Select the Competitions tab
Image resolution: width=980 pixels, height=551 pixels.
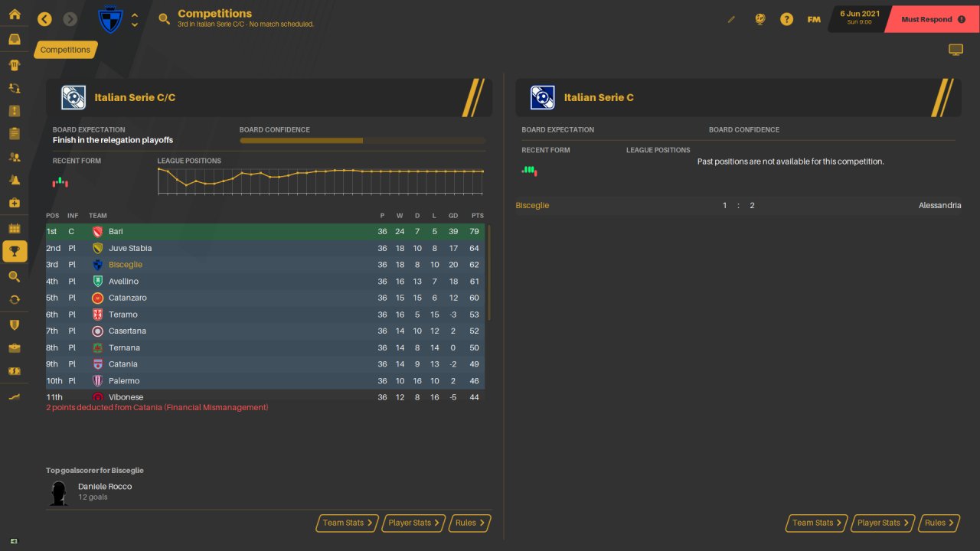click(x=66, y=50)
